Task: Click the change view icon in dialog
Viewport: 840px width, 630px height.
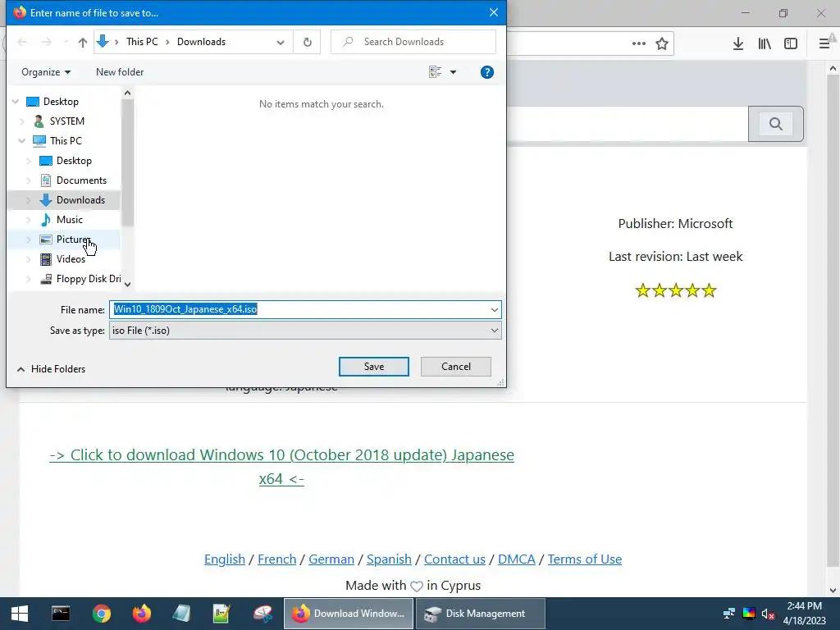Action: [435, 72]
